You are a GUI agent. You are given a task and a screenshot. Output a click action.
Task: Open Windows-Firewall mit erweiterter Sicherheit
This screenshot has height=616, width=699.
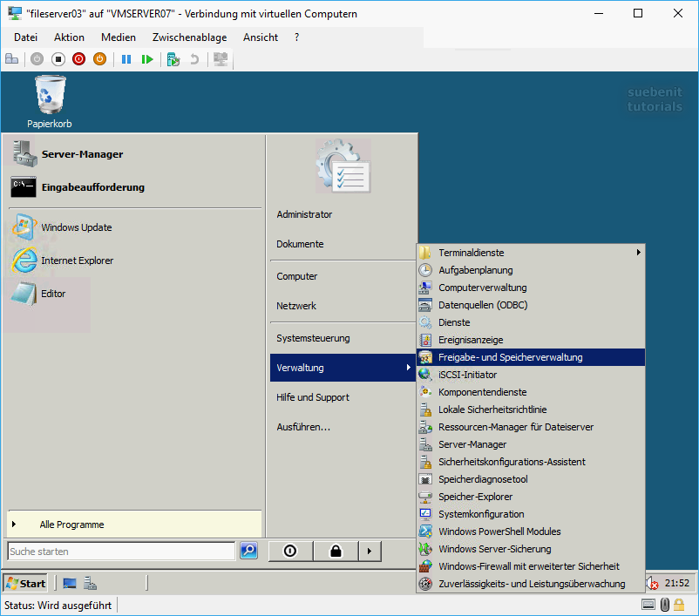point(531,566)
